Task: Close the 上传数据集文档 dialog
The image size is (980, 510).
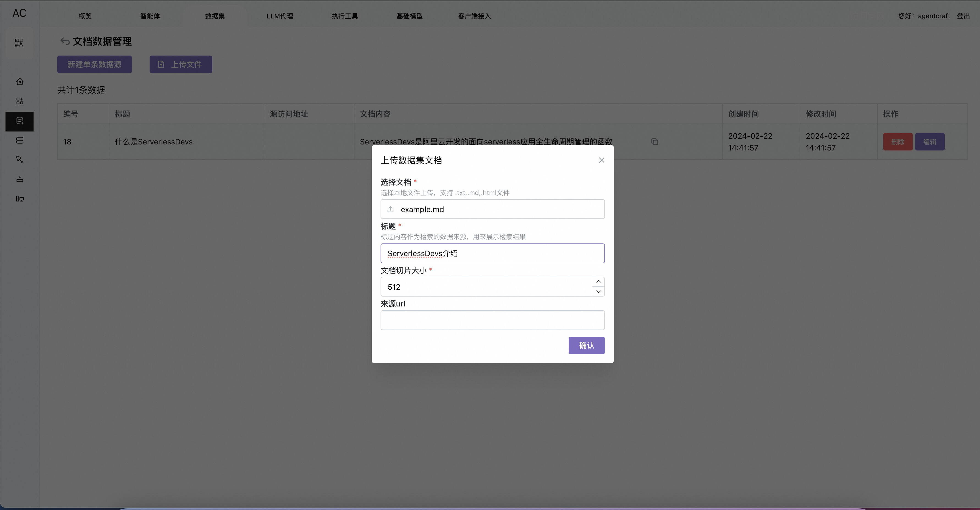Action: tap(601, 160)
